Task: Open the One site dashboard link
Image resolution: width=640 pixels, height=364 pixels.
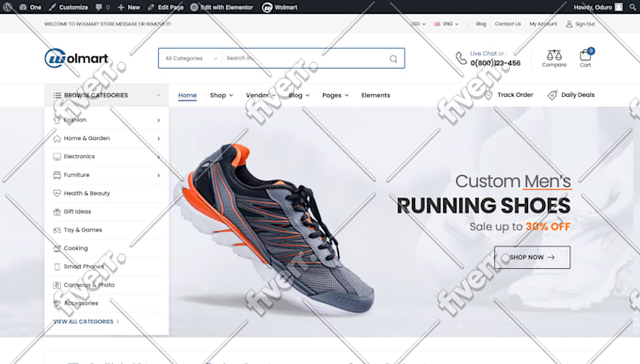Action: pos(31,7)
